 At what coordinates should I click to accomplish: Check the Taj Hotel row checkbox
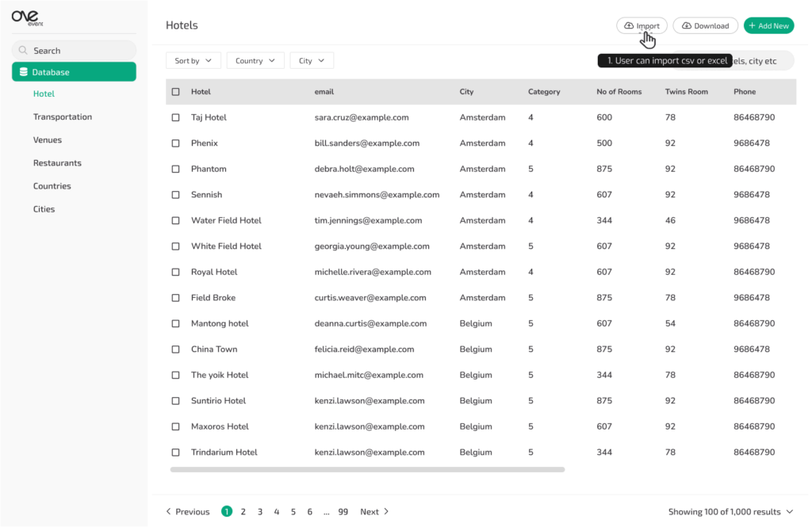(176, 117)
